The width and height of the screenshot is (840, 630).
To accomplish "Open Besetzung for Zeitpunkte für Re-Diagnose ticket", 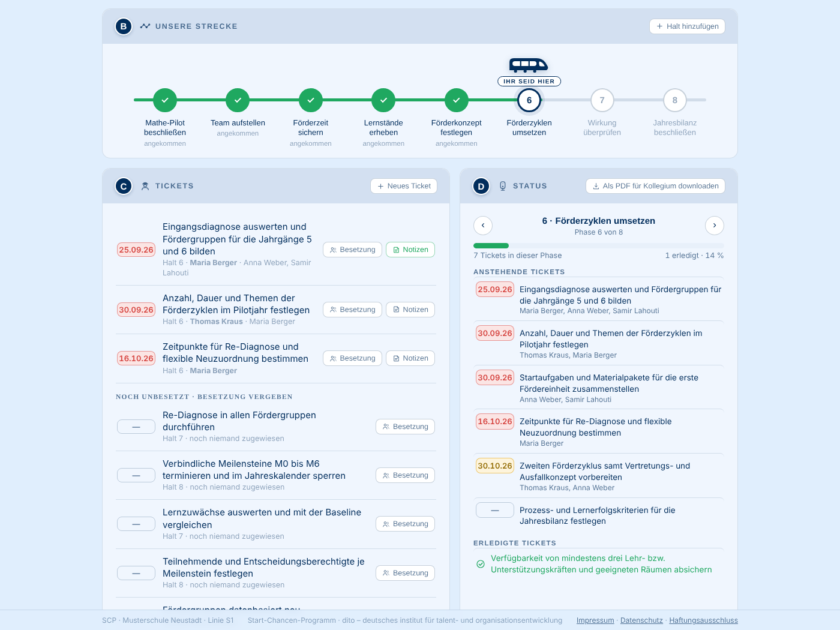I will click(352, 358).
